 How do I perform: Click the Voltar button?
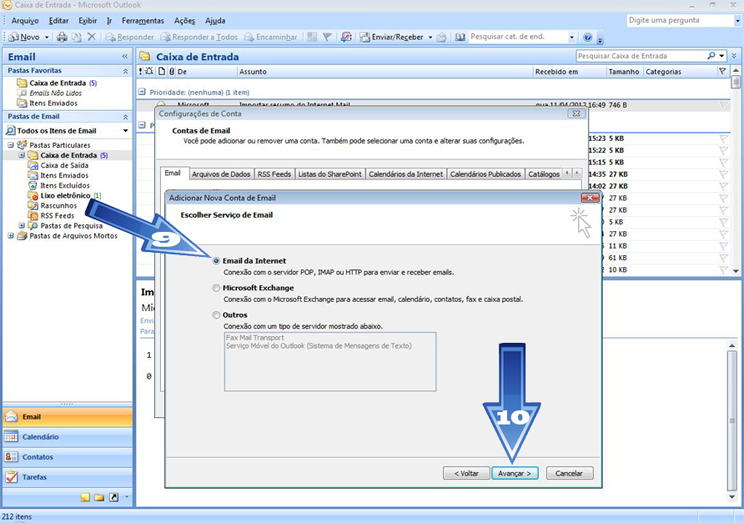(x=466, y=473)
